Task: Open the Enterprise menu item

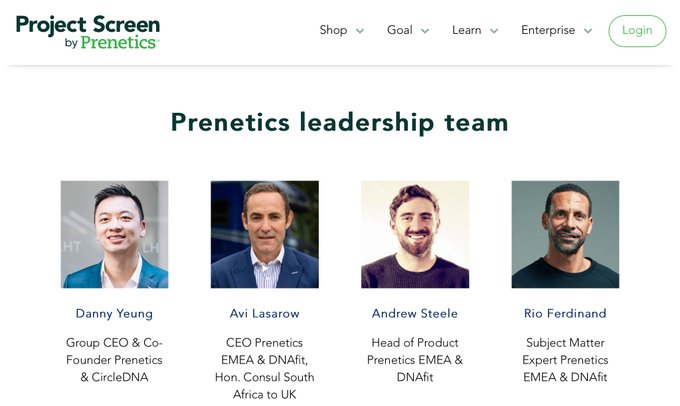Action: 548,30
